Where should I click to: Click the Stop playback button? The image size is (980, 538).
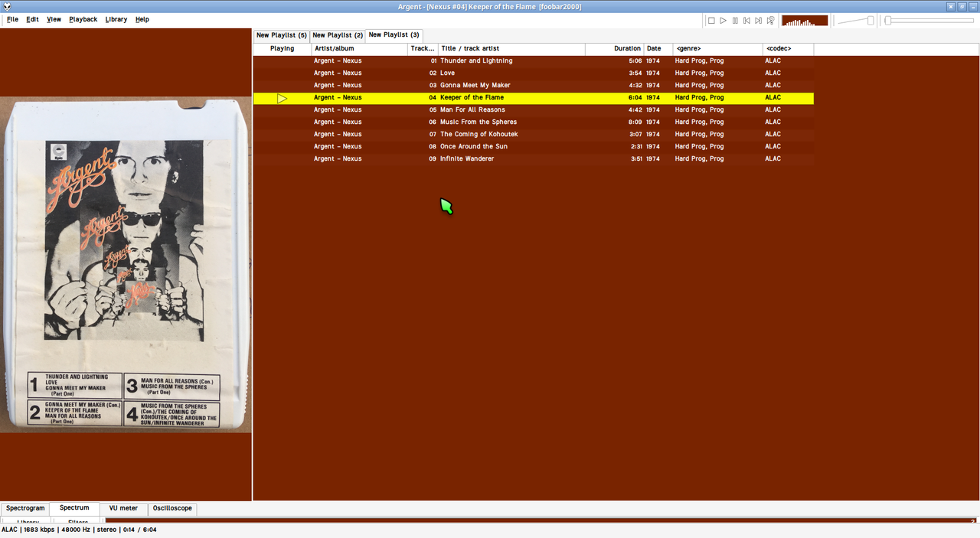[x=711, y=21]
